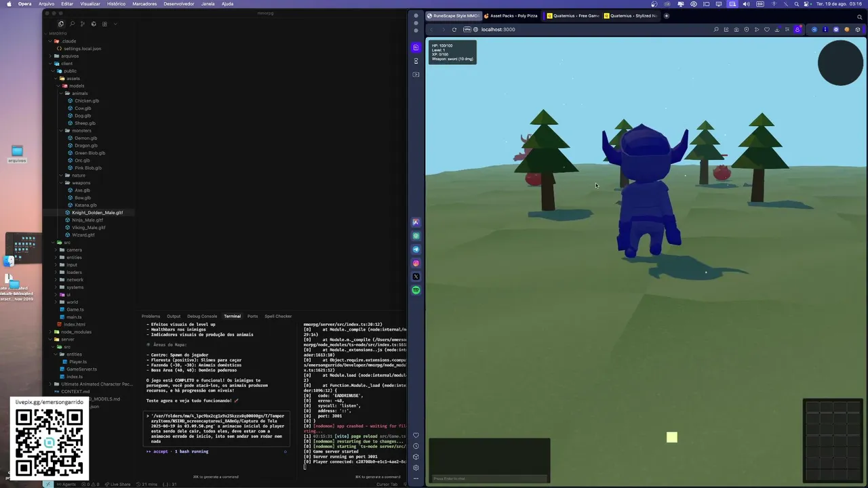This screenshot has width=868, height=488.
Task: Open Opera tab search magnifier
Action: click(x=860, y=17)
